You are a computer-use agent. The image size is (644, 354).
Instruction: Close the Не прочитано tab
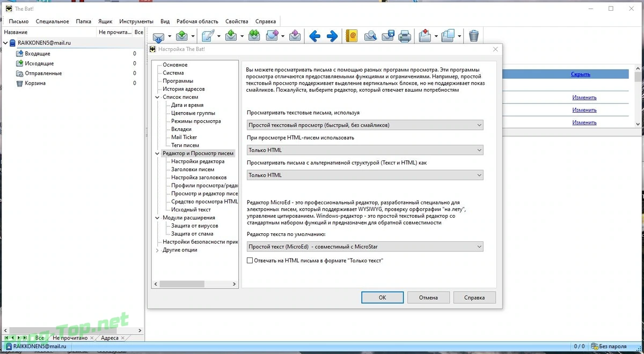click(x=92, y=338)
